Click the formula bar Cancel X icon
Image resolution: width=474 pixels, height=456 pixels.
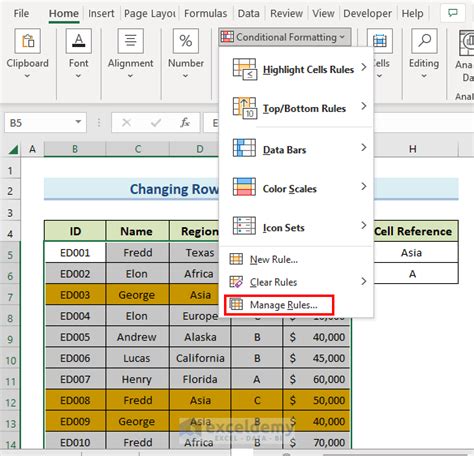point(126,123)
